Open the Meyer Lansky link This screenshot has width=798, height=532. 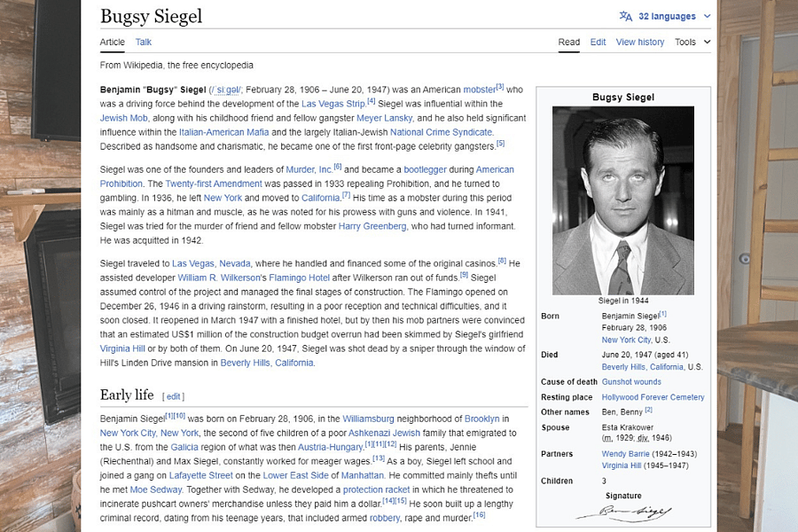(384, 118)
